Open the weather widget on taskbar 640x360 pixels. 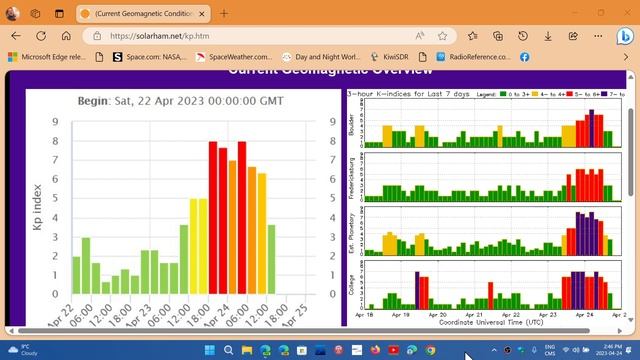pos(23,350)
